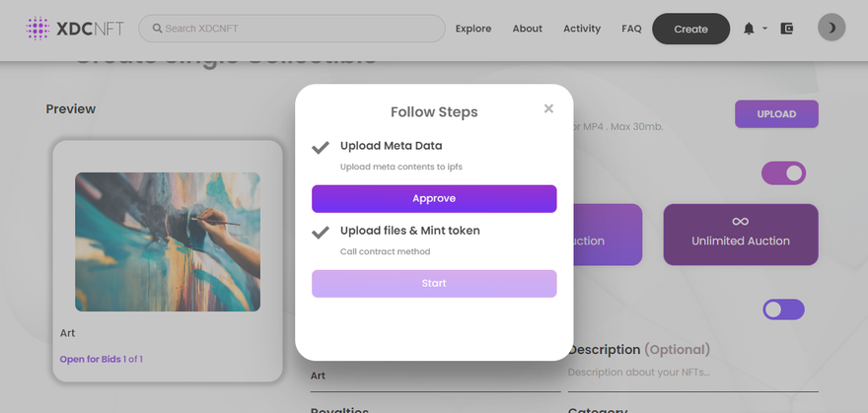Click the Create button

[x=690, y=29]
